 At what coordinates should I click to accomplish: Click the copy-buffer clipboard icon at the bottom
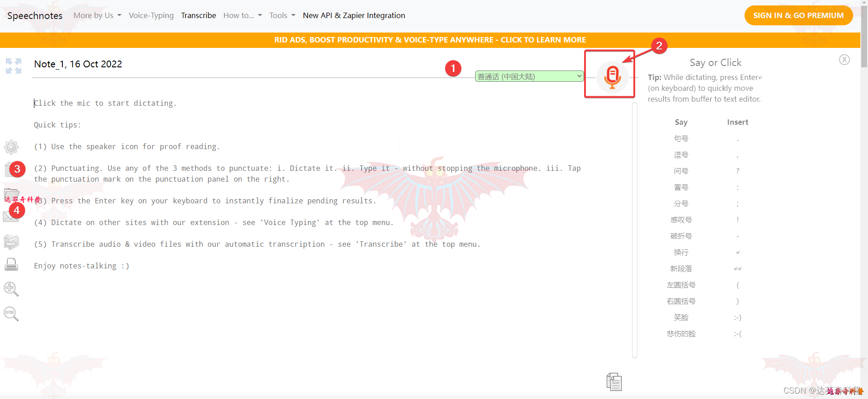[x=614, y=382]
